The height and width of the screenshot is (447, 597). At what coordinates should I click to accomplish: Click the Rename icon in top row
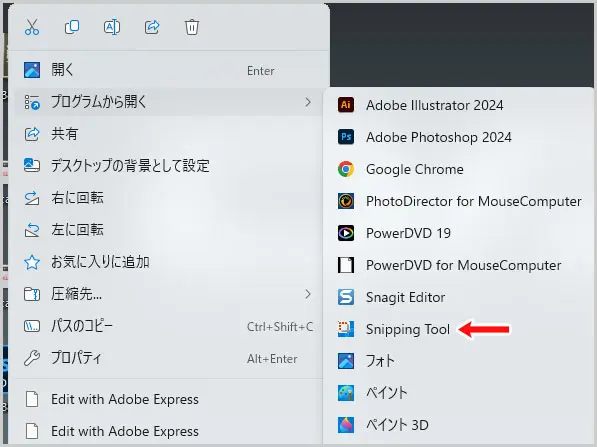[x=112, y=27]
